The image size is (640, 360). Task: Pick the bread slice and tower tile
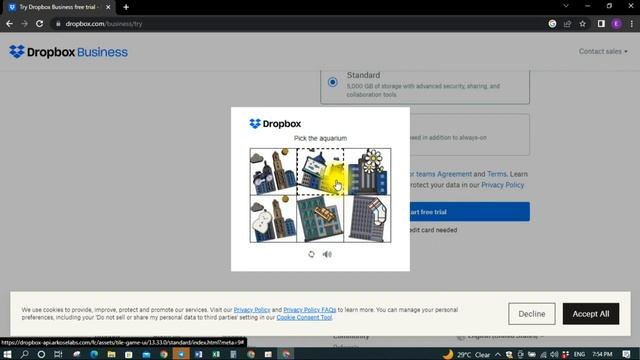[273, 219]
